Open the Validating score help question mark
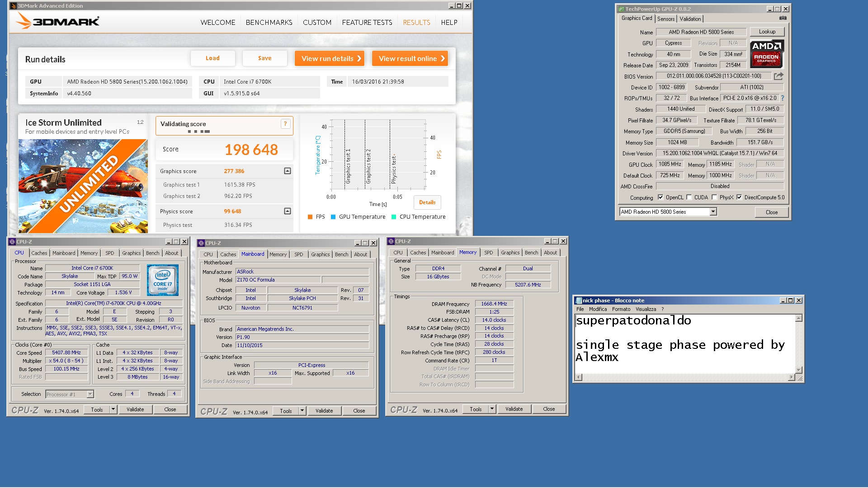 point(285,124)
